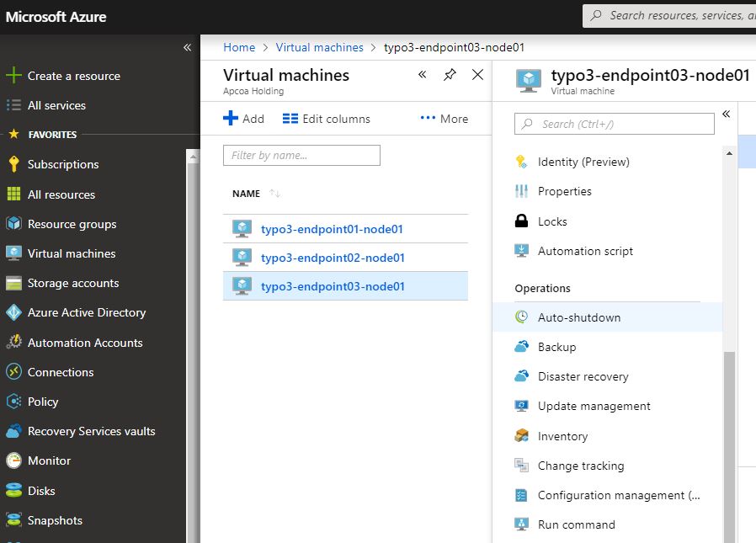Pin the Virtual machines blade
The image size is (756, 543).
click(x=450, y=75)
